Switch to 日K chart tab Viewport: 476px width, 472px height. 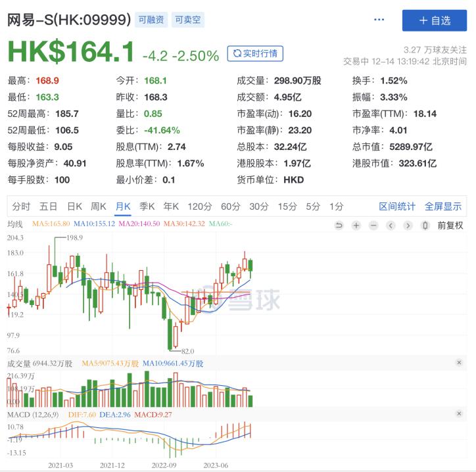click(75, 206)
